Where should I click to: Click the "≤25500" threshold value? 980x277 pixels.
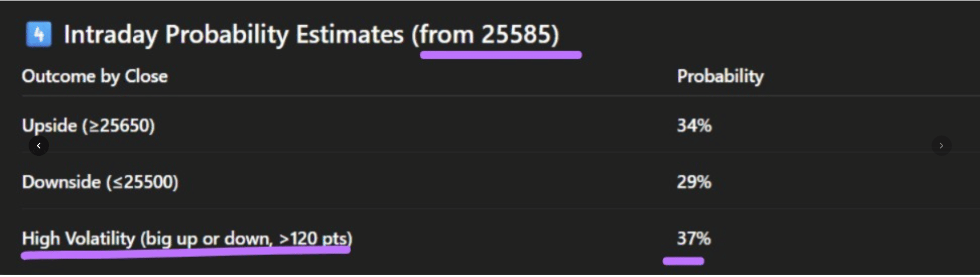(142, 182)
